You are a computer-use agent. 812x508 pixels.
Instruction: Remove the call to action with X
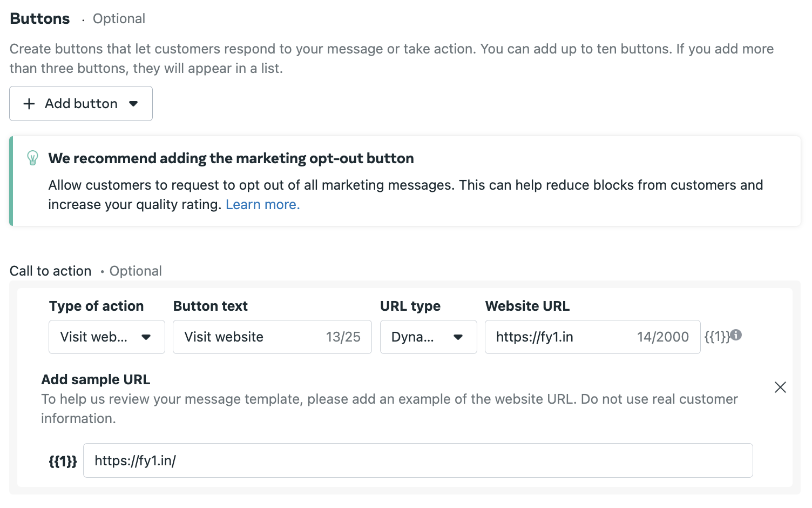tap(780, 387)
